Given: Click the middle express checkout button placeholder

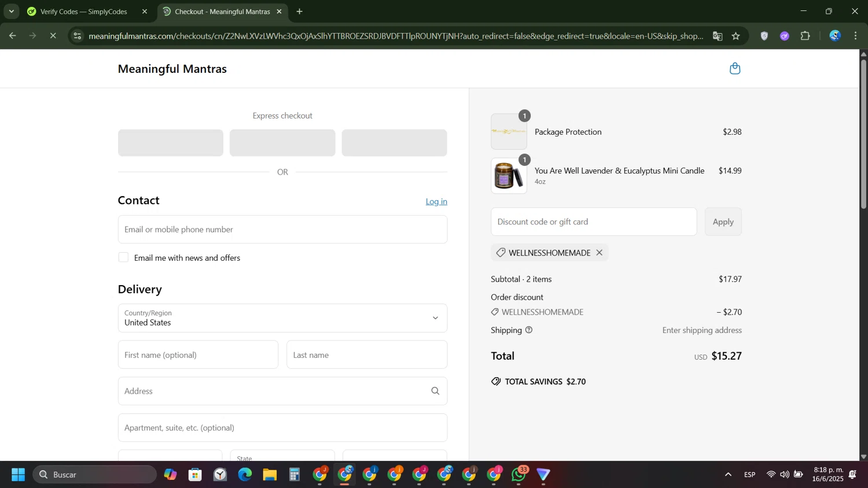Looking at the screenshot, I should 282,143.
